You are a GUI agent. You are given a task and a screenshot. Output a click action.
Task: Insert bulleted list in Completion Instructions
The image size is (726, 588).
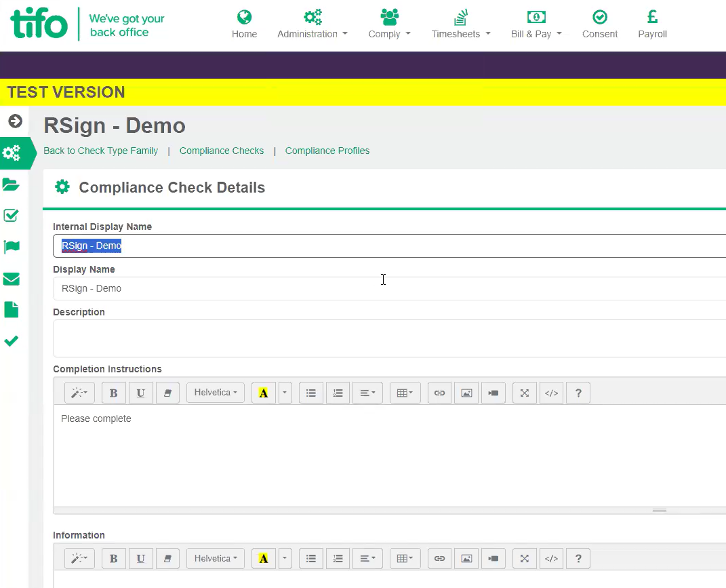pyautogui.click(x=311, y=393)
